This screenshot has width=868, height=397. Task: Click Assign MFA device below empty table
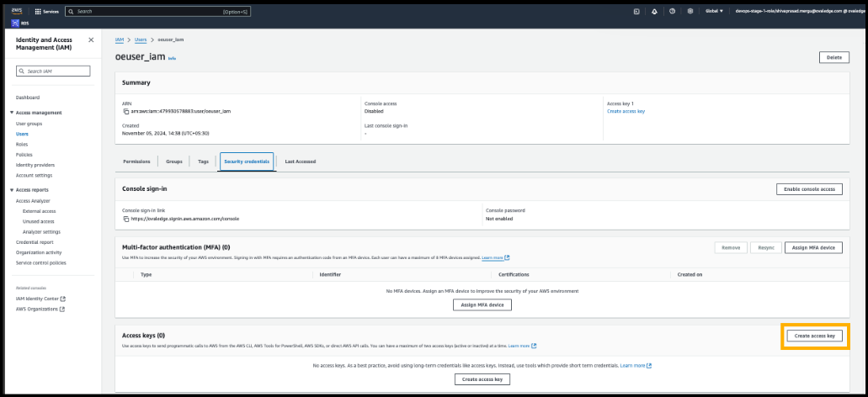click(x=482, y=304)
